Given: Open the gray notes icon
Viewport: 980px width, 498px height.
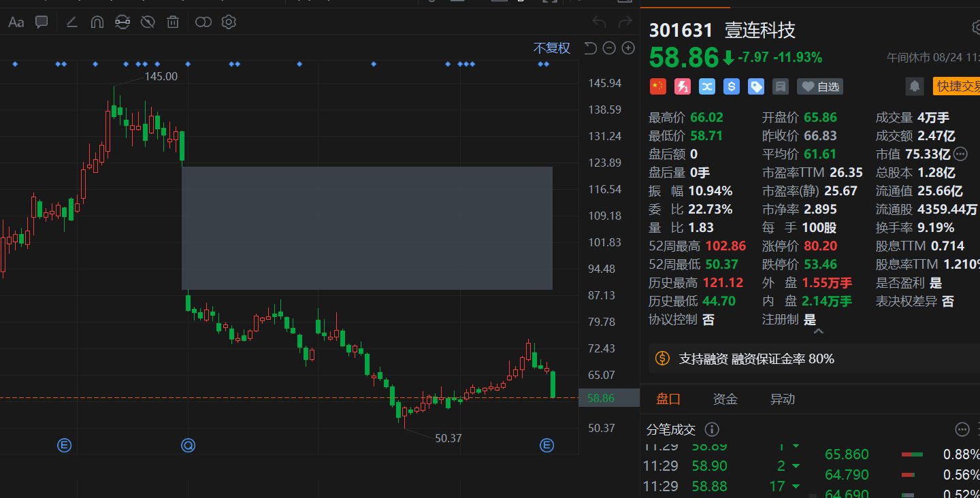Looking at the screenshot, I should coord(781,86).
